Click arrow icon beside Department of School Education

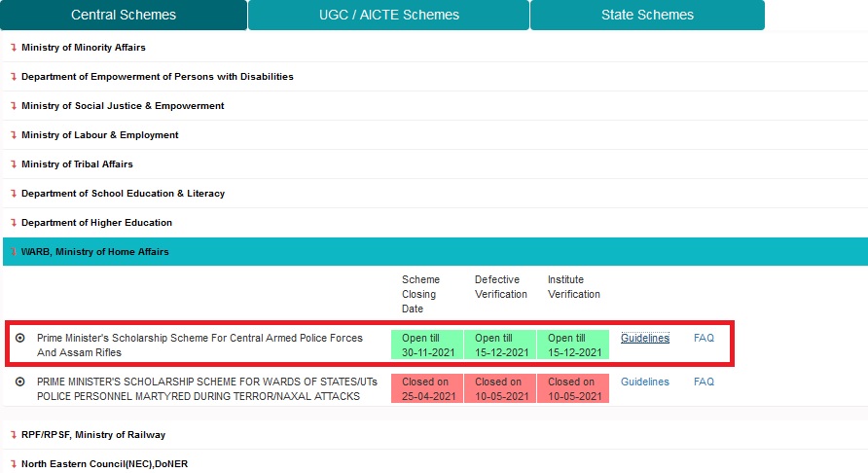coord(14,194)
